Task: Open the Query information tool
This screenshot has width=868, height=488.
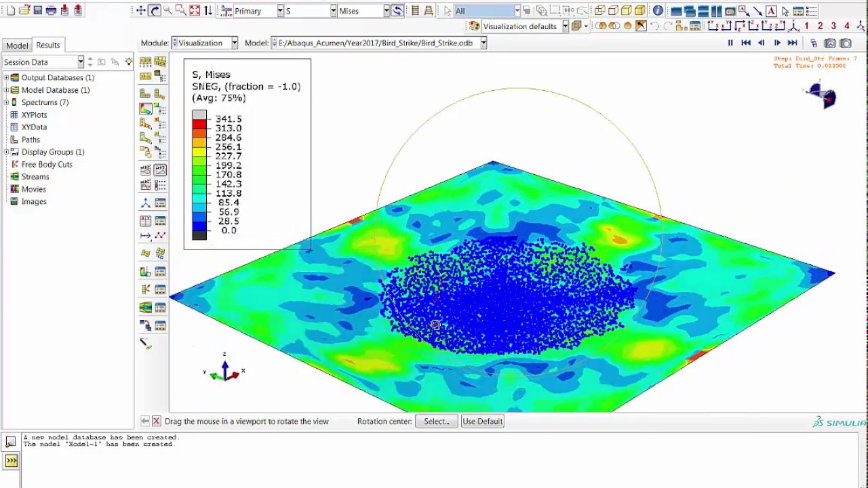Action: [658, 11]
